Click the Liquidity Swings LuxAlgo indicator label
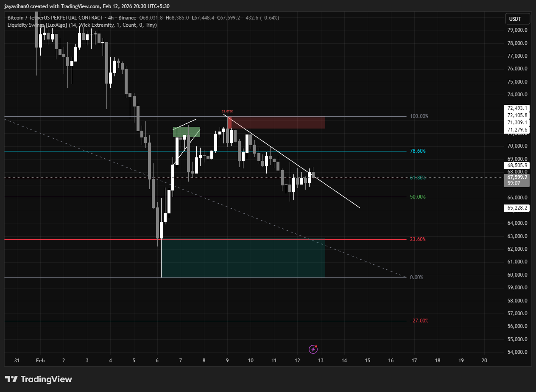The width and height of the screenshot is (536, 392). 82,25
